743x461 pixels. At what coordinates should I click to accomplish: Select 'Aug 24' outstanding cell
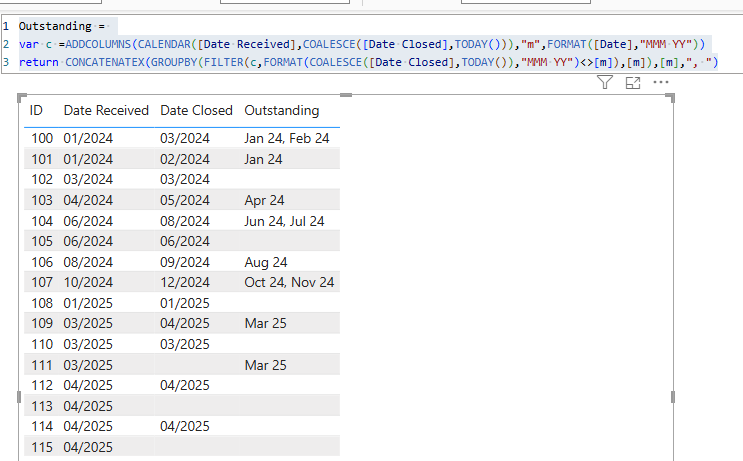(x=265, y=262)
